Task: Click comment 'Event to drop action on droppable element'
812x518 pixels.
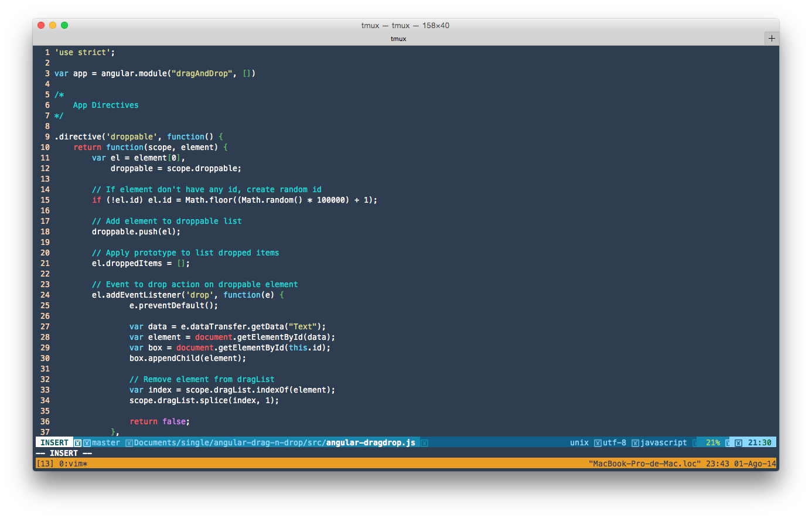Action: point(195,284)
